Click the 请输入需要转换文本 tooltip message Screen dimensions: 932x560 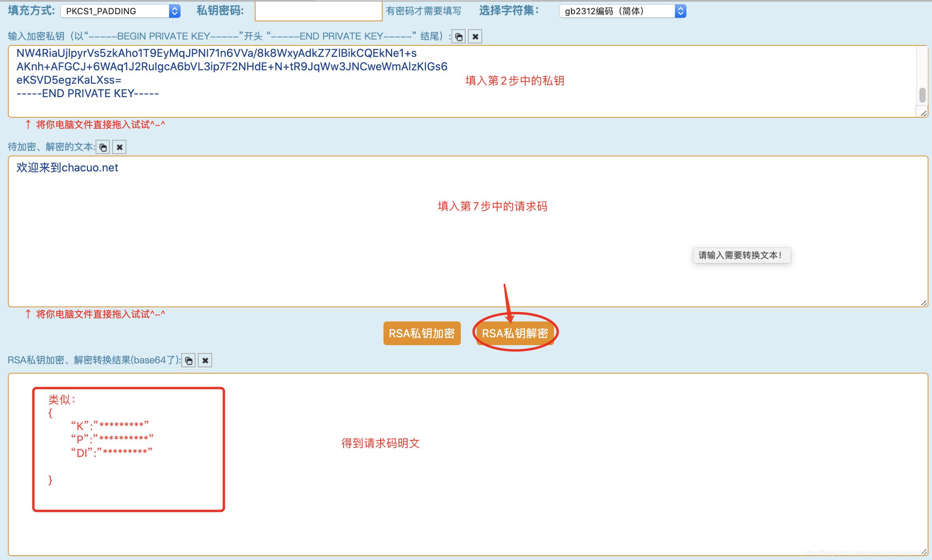coord(741,256)
